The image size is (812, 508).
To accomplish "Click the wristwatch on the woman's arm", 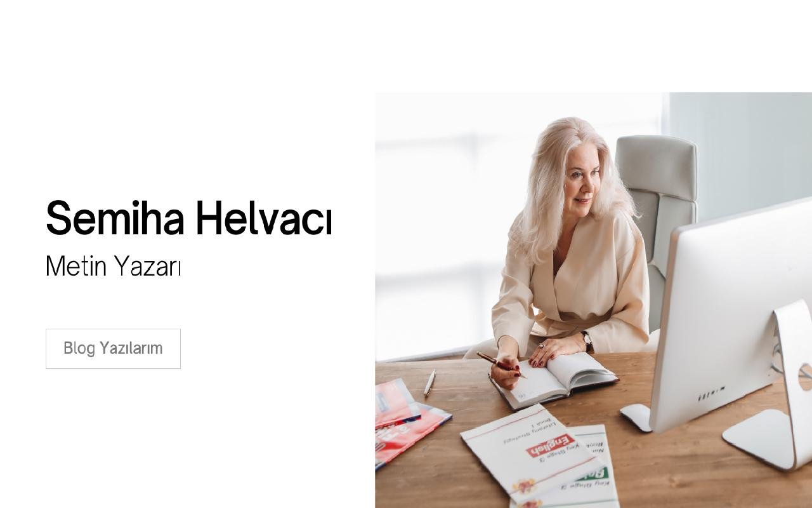I will coord(586,340).
